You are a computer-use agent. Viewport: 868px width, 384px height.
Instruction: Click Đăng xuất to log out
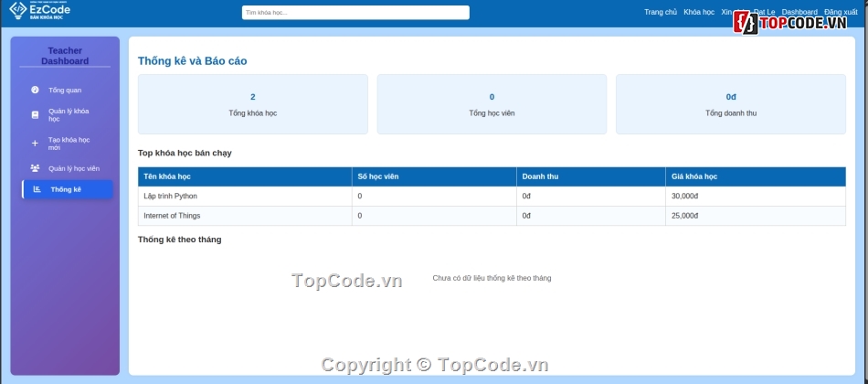841,12
